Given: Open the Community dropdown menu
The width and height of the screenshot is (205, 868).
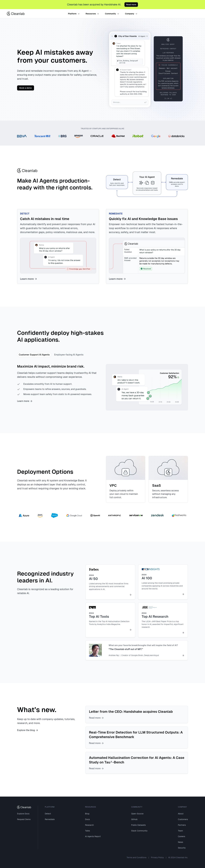Looking at the screenshot, I should tap(112, 14).
